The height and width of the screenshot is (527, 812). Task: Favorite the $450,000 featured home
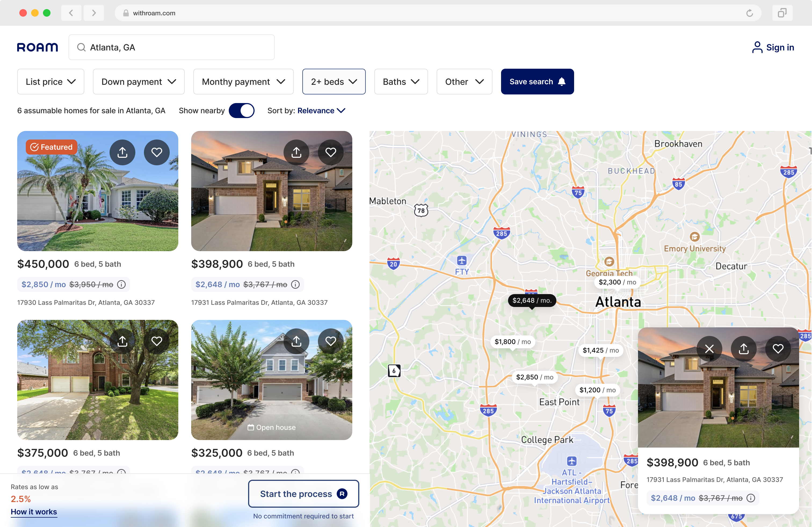pyautogui.click(x=157, y=152)
